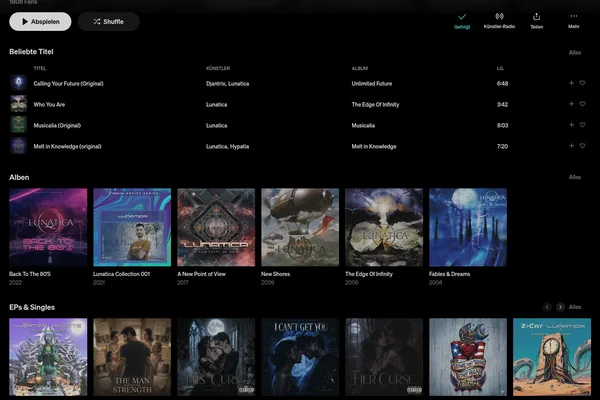Add Calling Your Future to playlist
The height and width of the screenshot is (400, 600).
[x=571, y=83]
